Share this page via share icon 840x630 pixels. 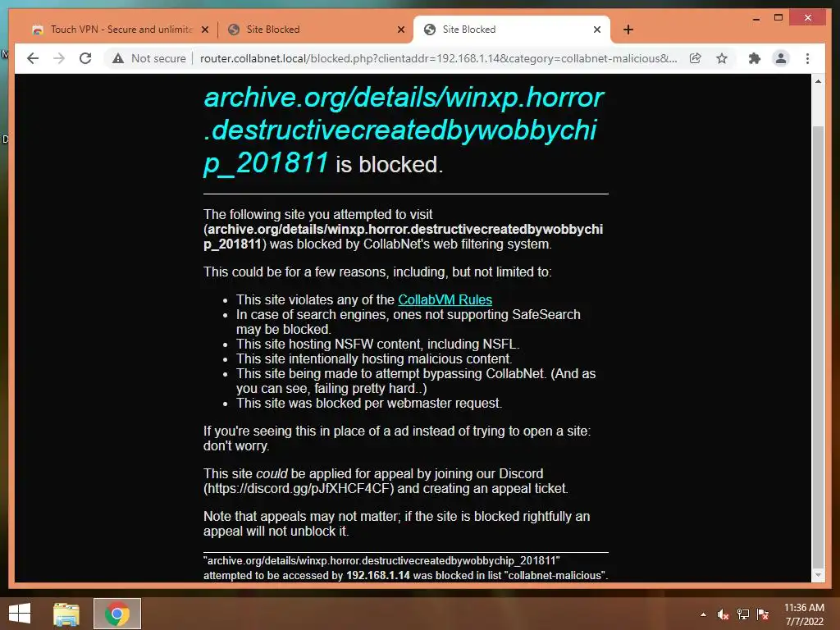[x=696, y=58]
